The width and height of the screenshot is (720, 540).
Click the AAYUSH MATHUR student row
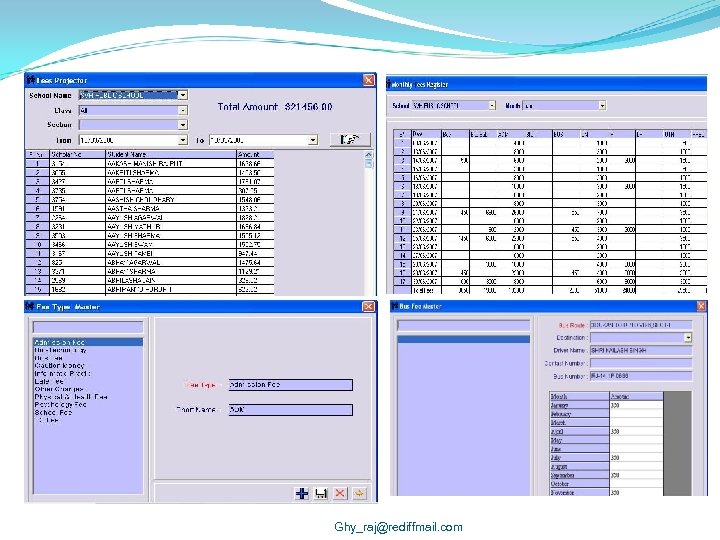pyautogui.click(x=150, y=226)
